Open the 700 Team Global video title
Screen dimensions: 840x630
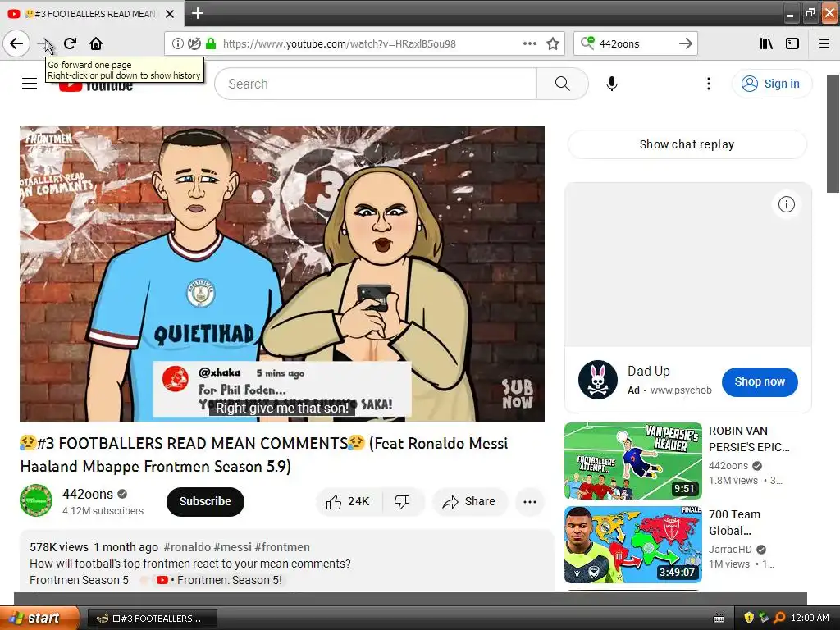pyautogui.click(x=734, y=523)
